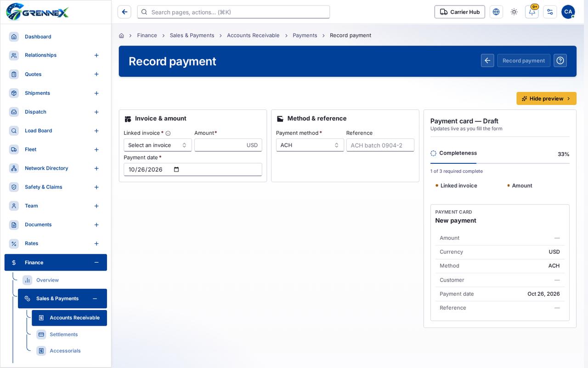This screenshot has width=588, height=368.
Task: Open Dashboard in sidebar
Action: pyautogui.click(x=56, y=37)
